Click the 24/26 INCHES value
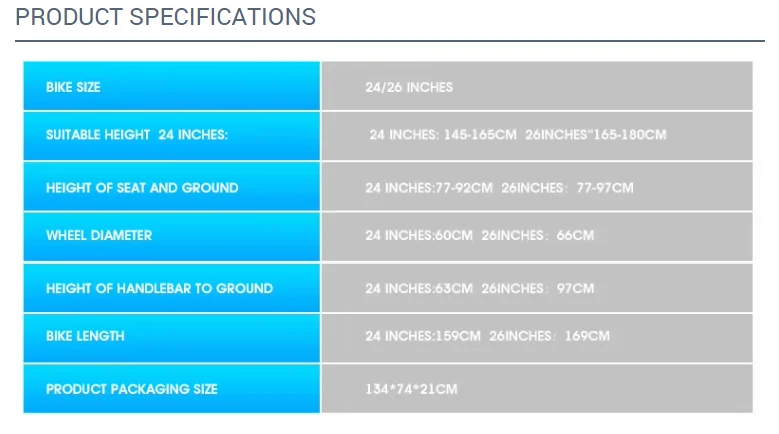This screenshot has height=434, width=779. [x=409, y=87]
